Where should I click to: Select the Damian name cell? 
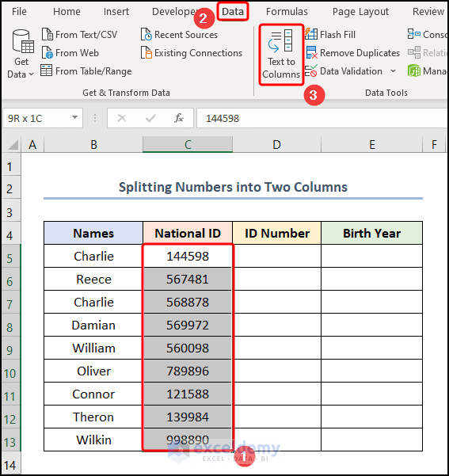coord(93,326)
